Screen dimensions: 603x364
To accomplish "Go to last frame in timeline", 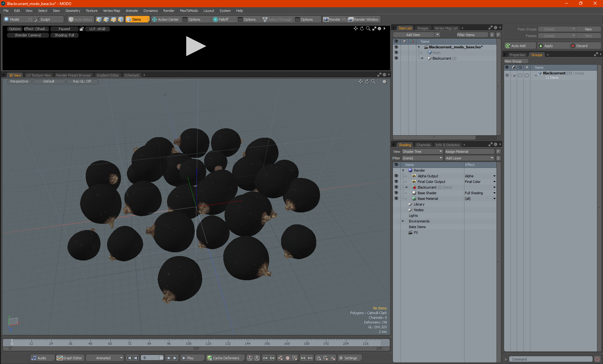I will click(176, 358).
